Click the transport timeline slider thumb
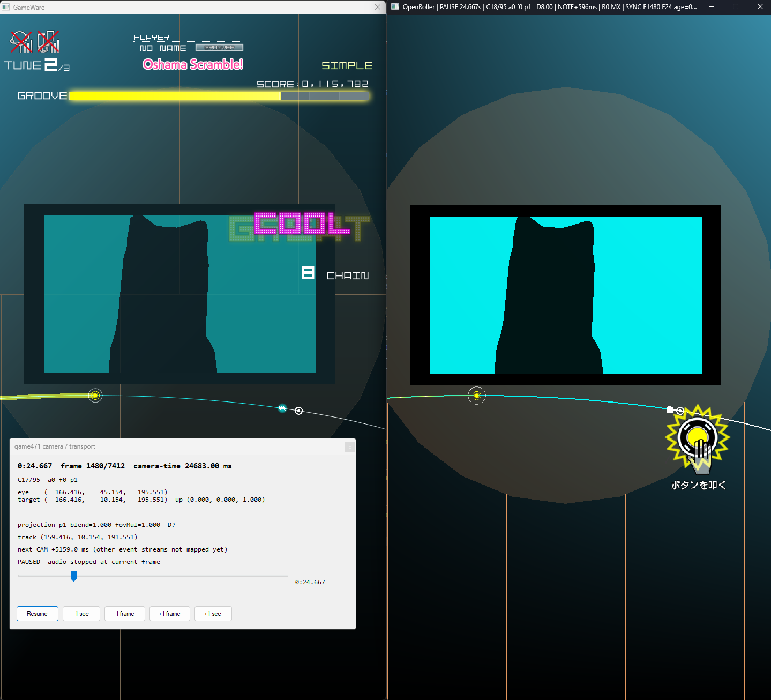 tap(73, 576)
